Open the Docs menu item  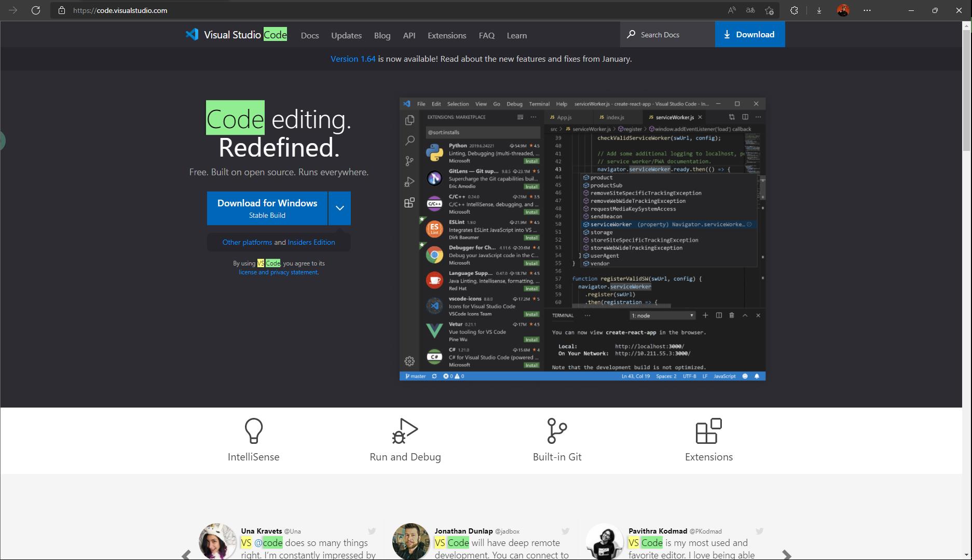pyautogui.click(x=310, y=35)
